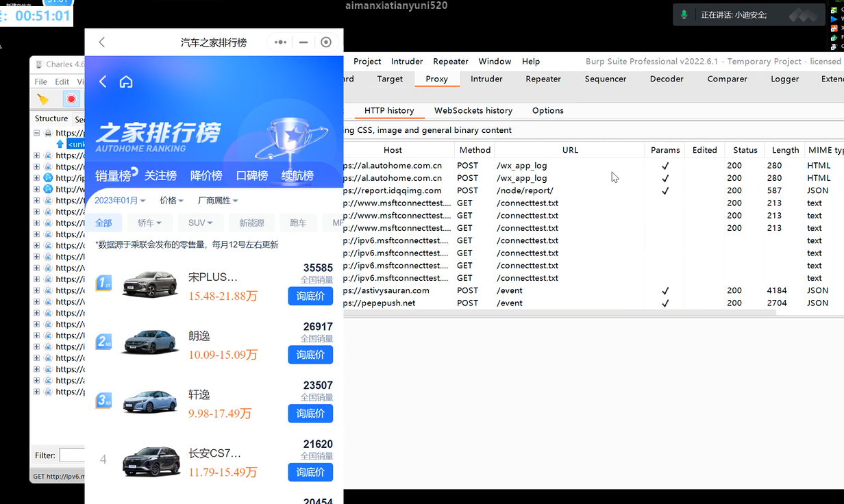844x504 pixels.
Task: Click 询底价 button for 宋PLUS
Action: pos(310,296)
